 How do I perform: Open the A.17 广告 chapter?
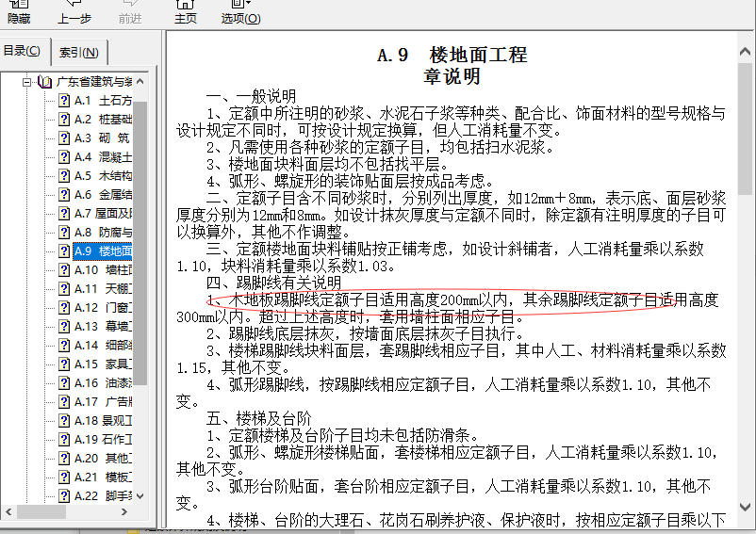click(x=103, y=401)
